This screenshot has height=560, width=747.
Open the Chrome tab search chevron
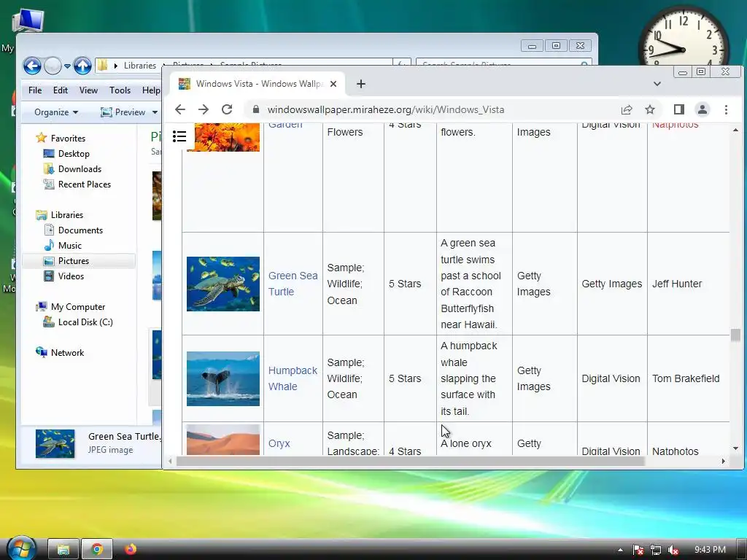(x=657, y=84)
